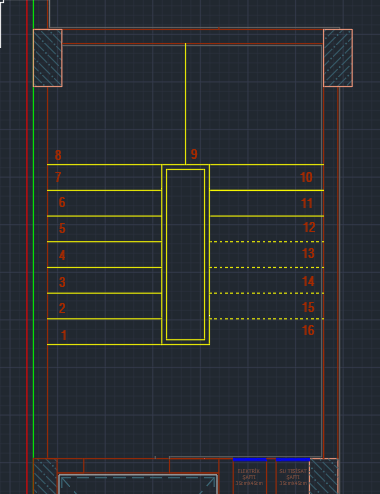Screen dimensions: 380x494
Task: Select the step number 10 label
Action: (x=306, y=177)
